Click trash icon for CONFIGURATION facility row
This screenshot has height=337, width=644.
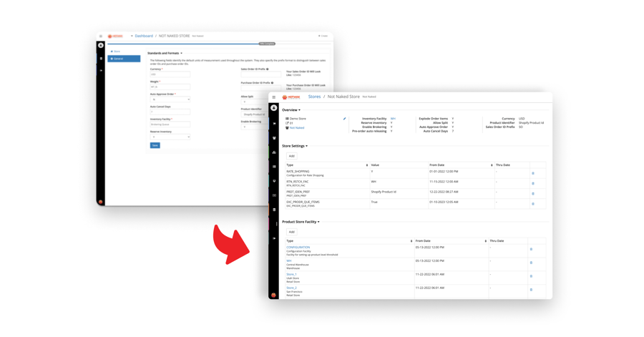(x=531, y=249)
